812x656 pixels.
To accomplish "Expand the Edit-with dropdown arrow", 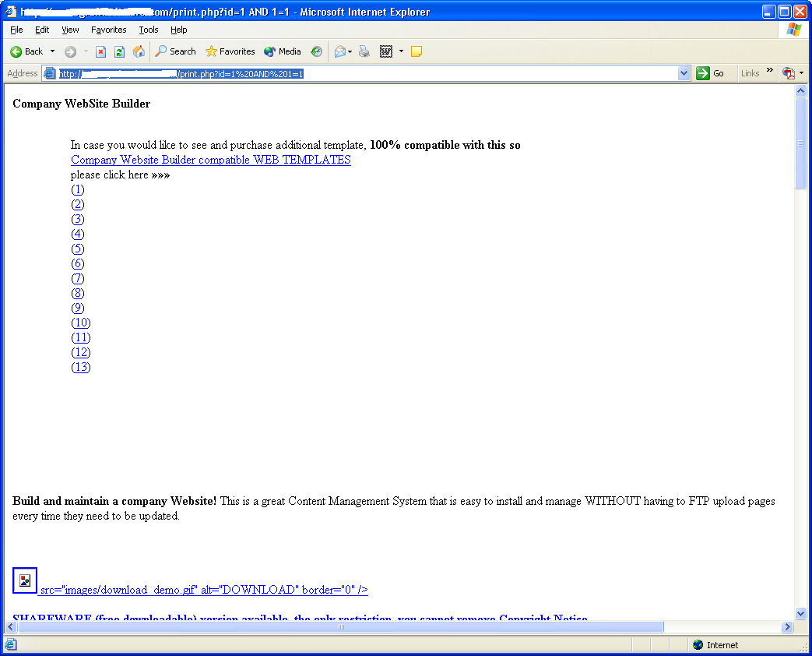I will tap(401, 51).
